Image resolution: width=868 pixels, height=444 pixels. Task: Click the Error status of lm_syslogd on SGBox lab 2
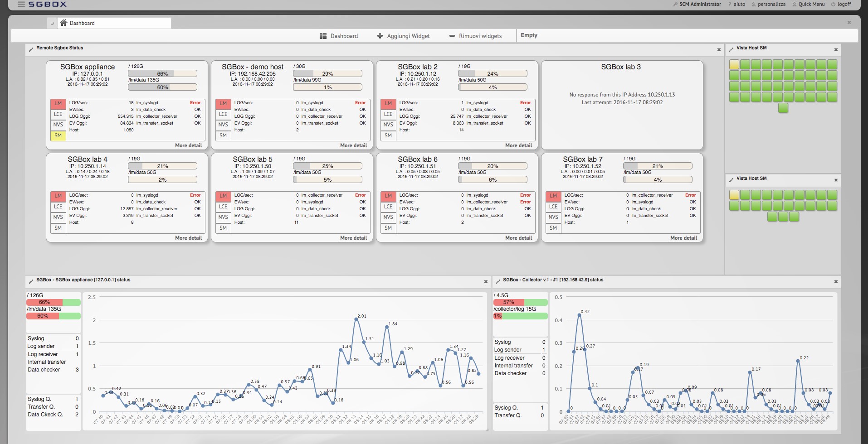525,103
